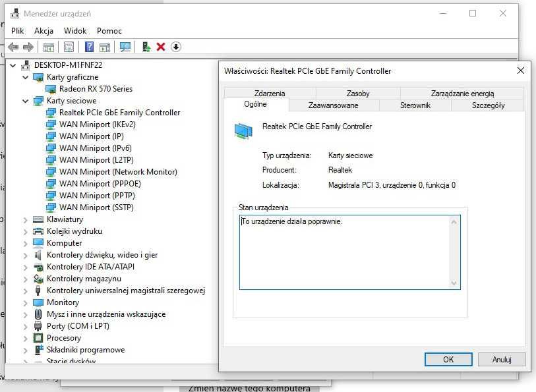Click the Back arrow toolbar icon
This screenshot has width=536, height=392.
[x=13, y=47]
